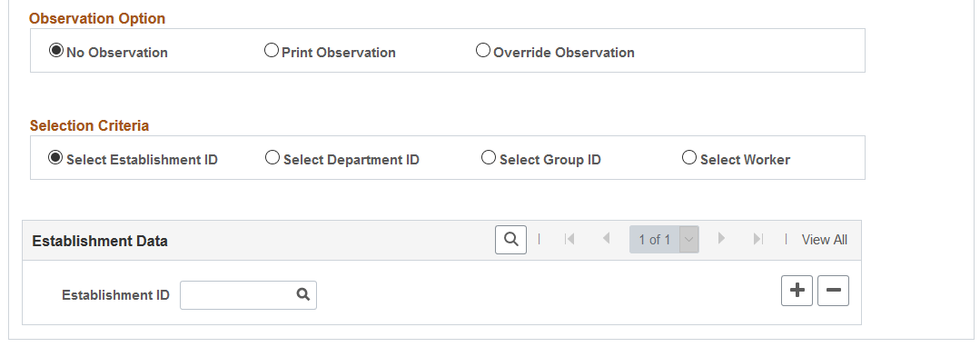Pick Select Department ID radio button

coord(272,158)
